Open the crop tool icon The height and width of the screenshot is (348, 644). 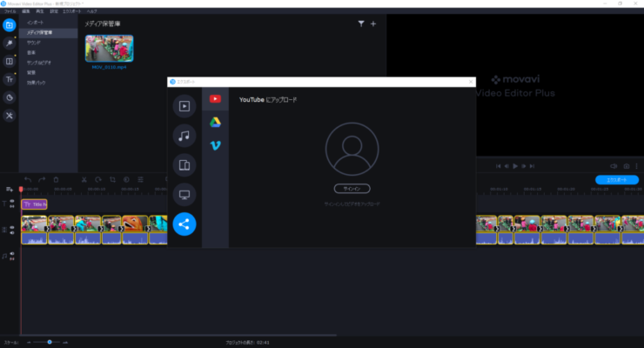(x=112, y=179)
